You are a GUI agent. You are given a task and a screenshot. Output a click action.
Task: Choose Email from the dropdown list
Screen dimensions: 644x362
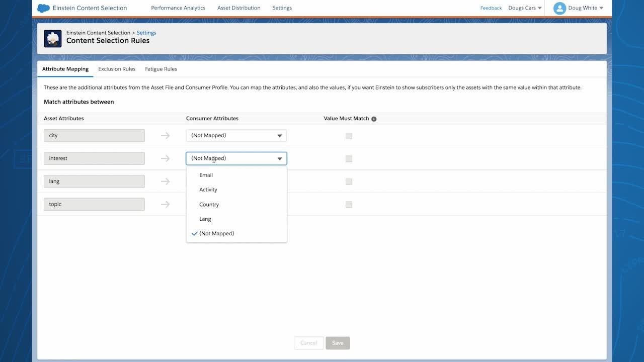point(236,175)
